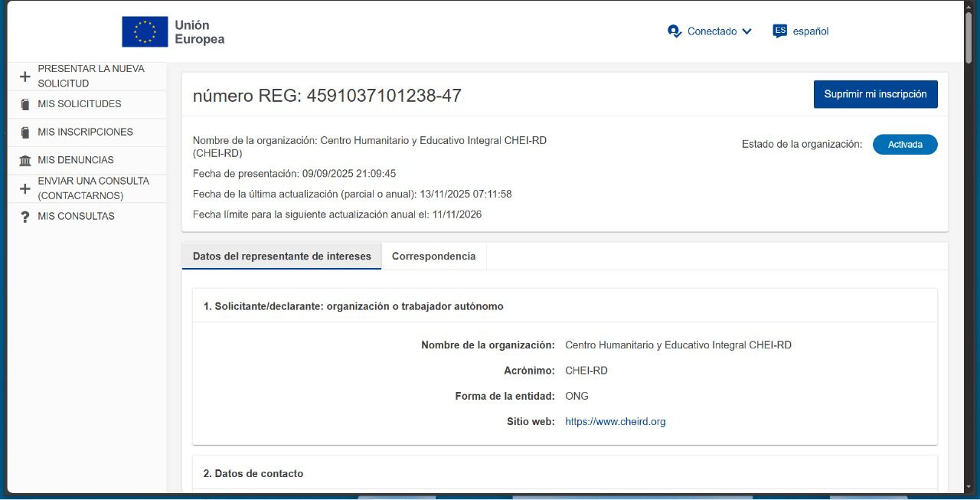Switch to the Correspondencia tab
Image resolution: width=980 pixels, height=500 pixels.
point(433,256)
